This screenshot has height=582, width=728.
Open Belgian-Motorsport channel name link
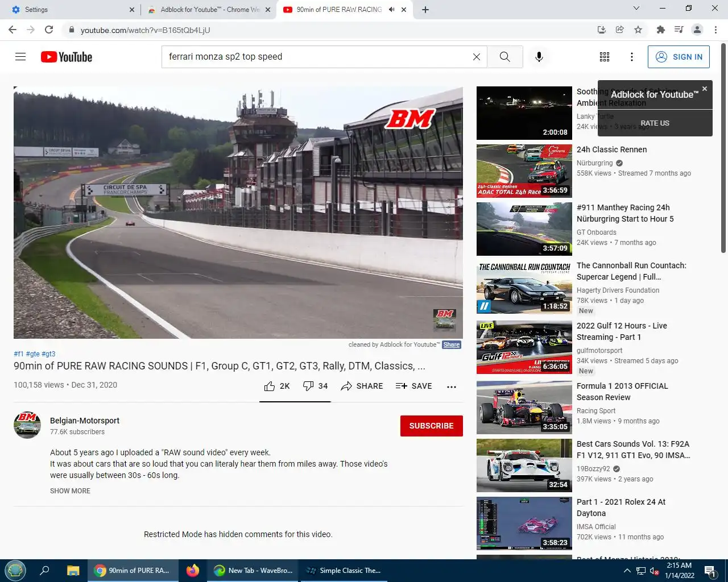click(85, 421)
